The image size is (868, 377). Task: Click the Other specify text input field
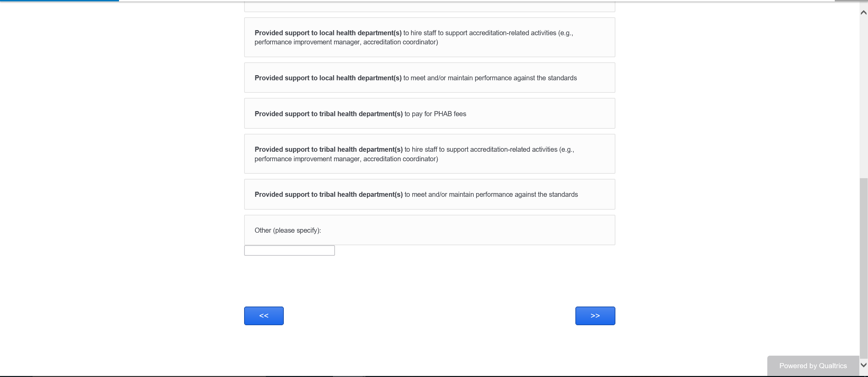pyautogui.click(x=289, y=251)
